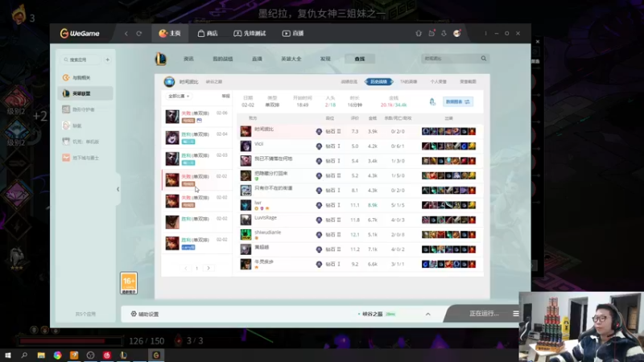Open File Explorer from the taskbar
Screen dimensions: 644x362
41,356
